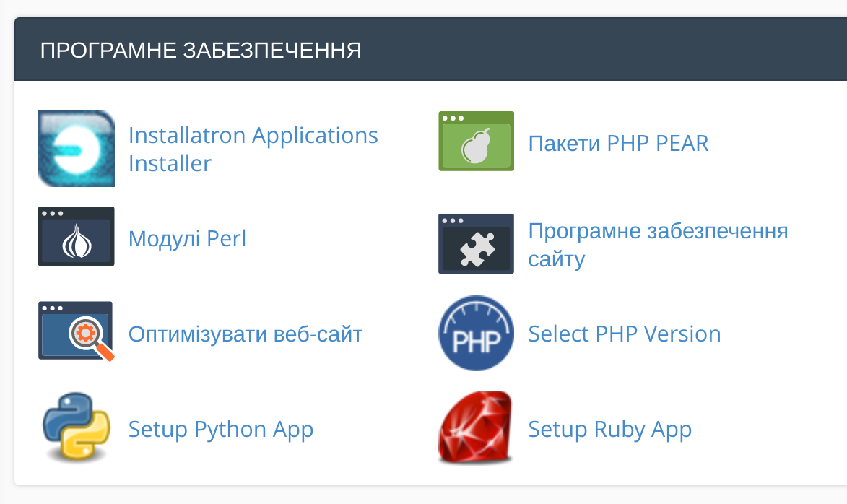Open the Installatron Applications Installer icon

pyautogui.click(x=76, y=149)
